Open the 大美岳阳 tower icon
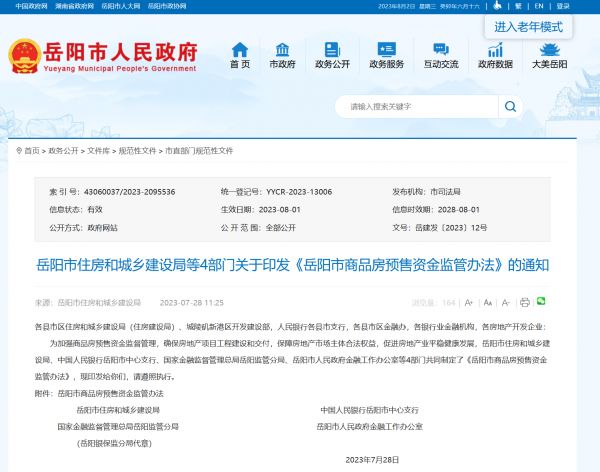Screen dimensions: 600x472 click(549, 50)
